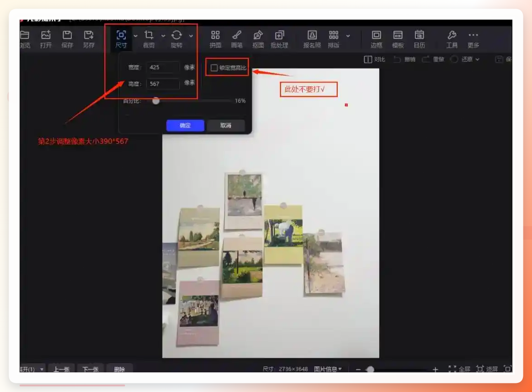The height and width of the screenshot is (392, 532).
Task: Open the 更多 (More) ellipsis menu
Action: (x=473, y=39)
